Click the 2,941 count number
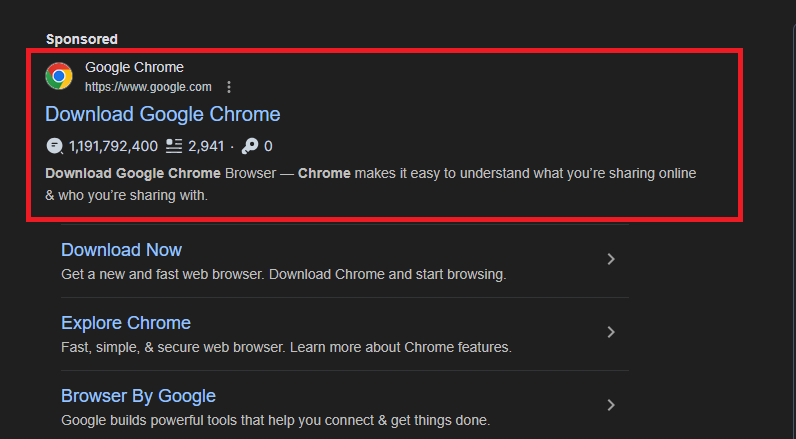This screenshot has height=439, width=796. pyautogui.click(x=206, y=146)
